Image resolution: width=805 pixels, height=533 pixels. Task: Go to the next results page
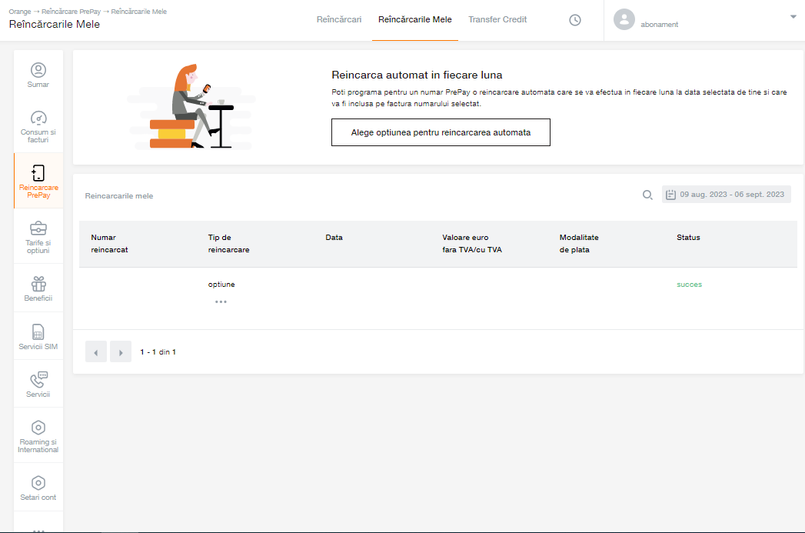pos(121,352)
